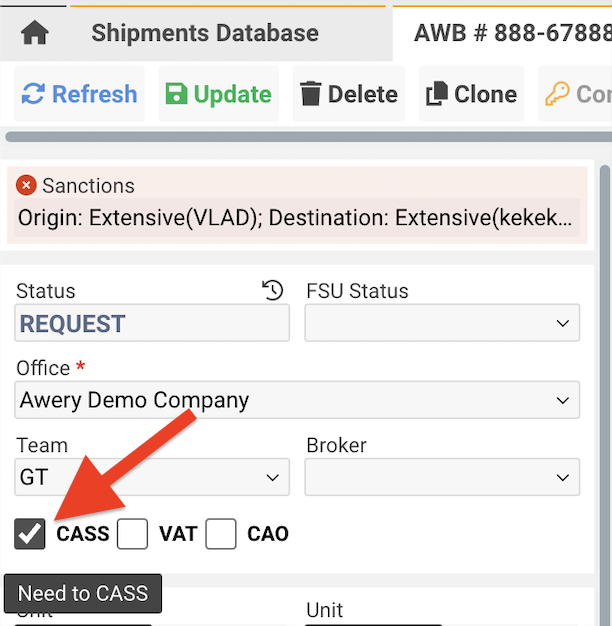Enable the VAT checkbox
612x626 pixels.
(132, 534)
